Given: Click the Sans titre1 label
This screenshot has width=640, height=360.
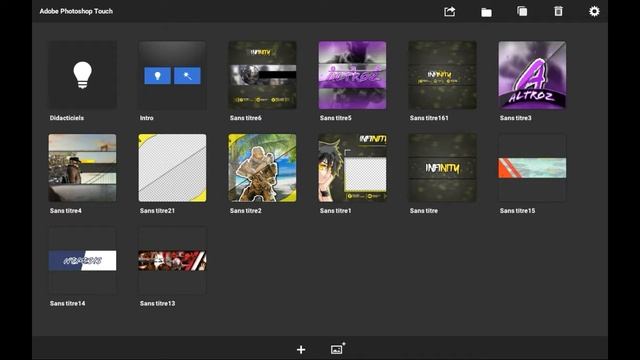Looking at the screenshot, I should click(336, 211).
